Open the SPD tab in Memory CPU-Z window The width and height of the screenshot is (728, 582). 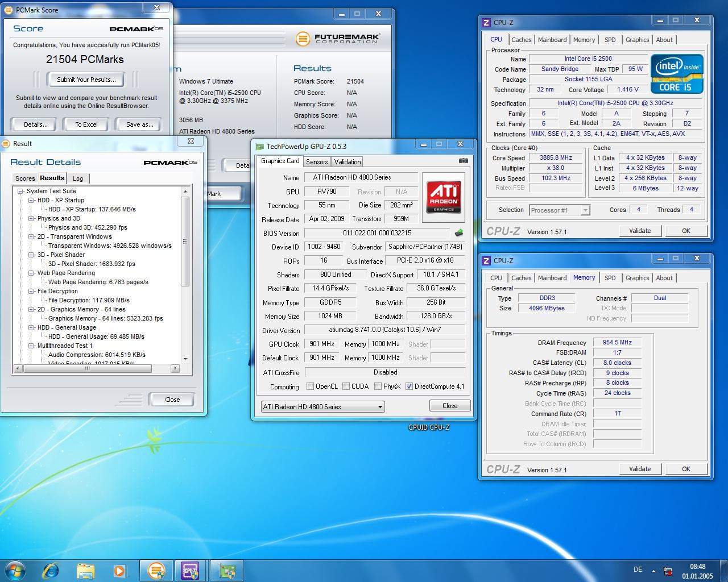(x=610, y=278)
